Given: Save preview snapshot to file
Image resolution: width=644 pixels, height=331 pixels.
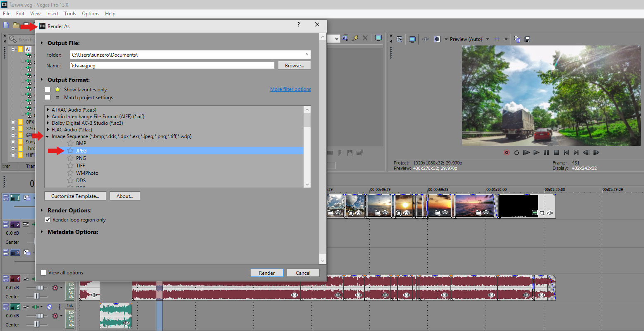Looking at the screenshot, I should 527,39.
